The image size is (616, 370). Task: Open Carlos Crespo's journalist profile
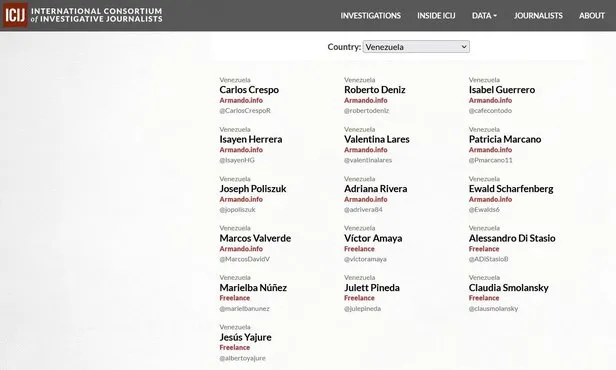tap(249, 90)
